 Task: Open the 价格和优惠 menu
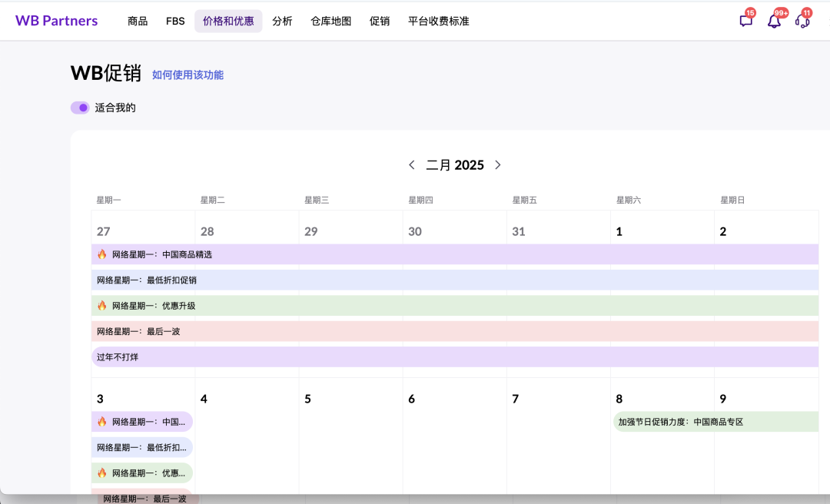228,22
